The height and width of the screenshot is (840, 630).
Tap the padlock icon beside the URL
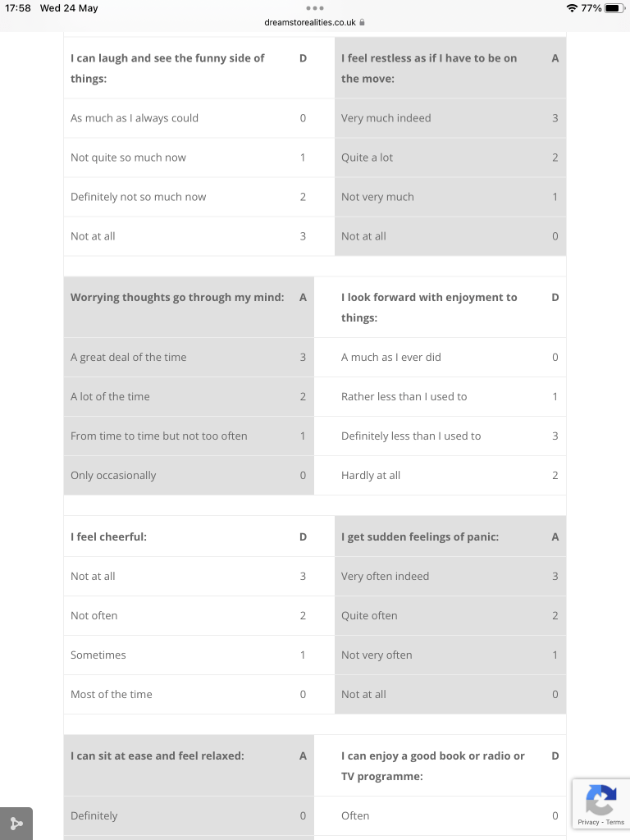coord(362,23)
